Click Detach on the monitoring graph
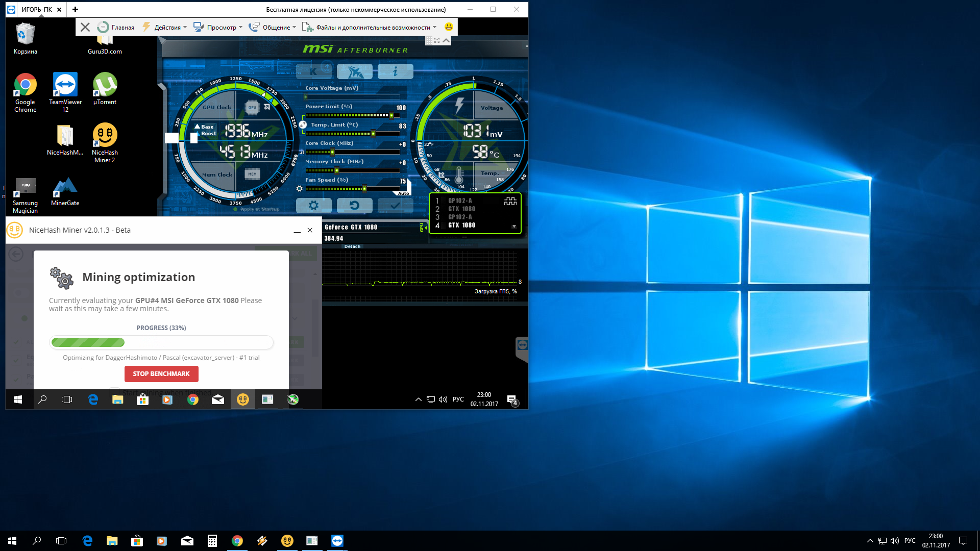The height and width of the screenshot is (551, 980). [352, 246]
